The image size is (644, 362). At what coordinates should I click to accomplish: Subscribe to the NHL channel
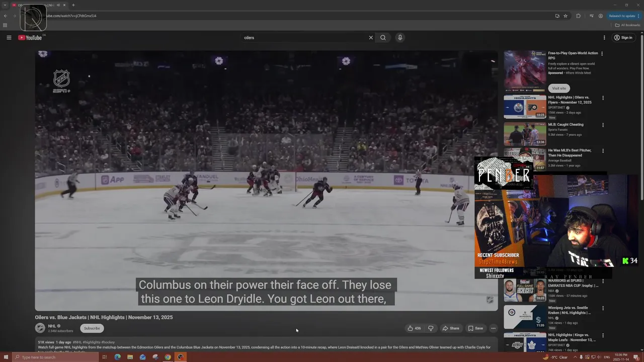tap(92, 328)
